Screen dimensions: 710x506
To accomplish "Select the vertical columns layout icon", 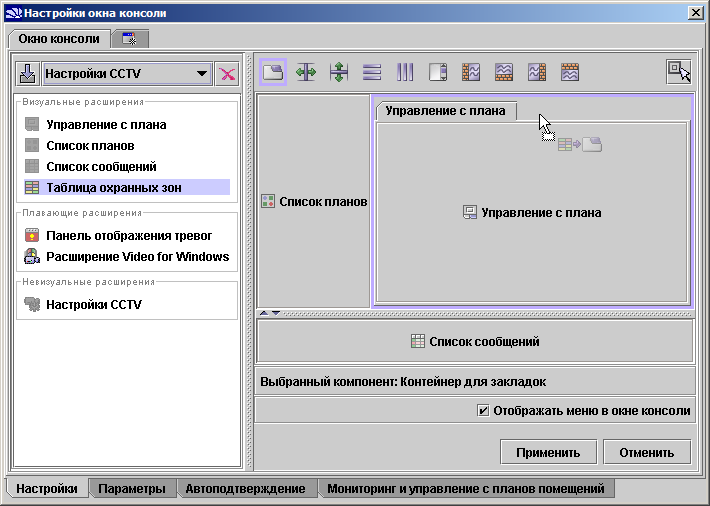I will 405,72.
